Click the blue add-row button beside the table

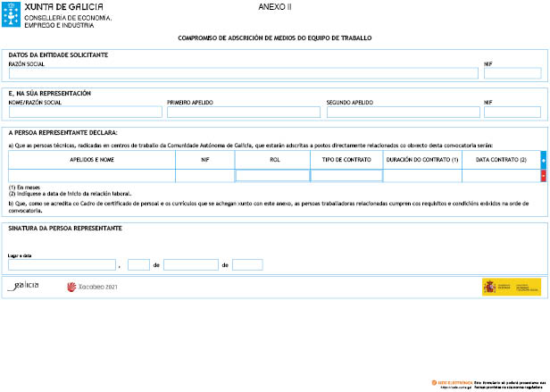click(544, 159)
